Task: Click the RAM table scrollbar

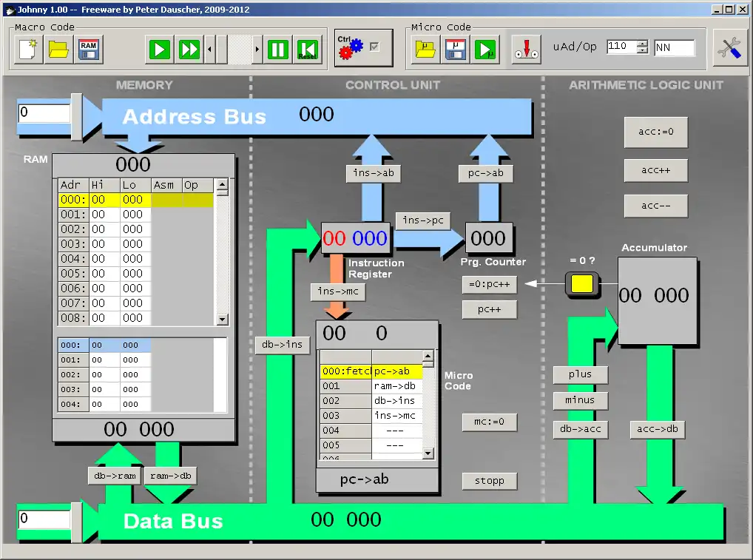Action: point(223,252)
